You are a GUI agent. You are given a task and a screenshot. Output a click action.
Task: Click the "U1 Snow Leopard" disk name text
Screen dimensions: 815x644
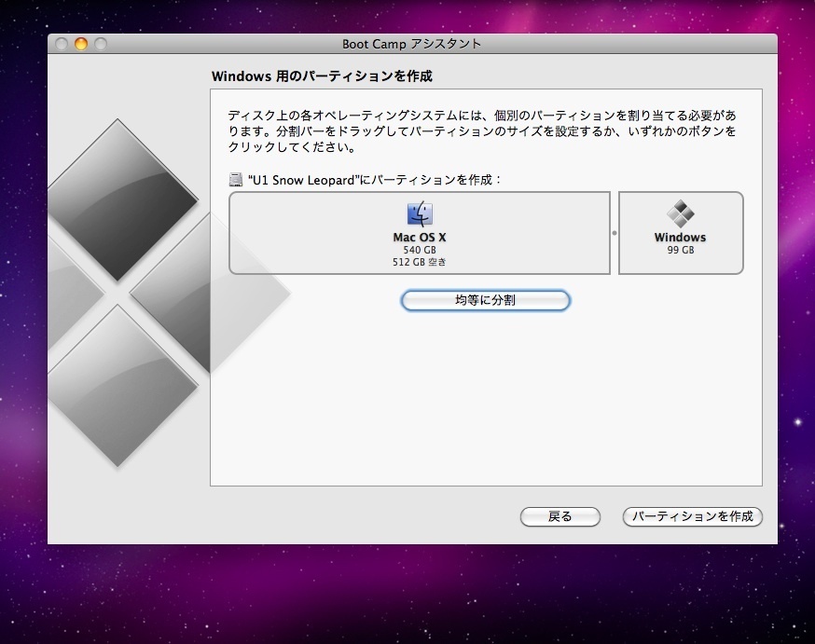304,180
